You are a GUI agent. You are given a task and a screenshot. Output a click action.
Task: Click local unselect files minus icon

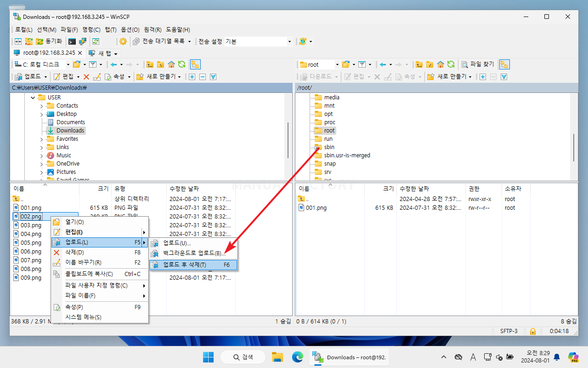203,76
